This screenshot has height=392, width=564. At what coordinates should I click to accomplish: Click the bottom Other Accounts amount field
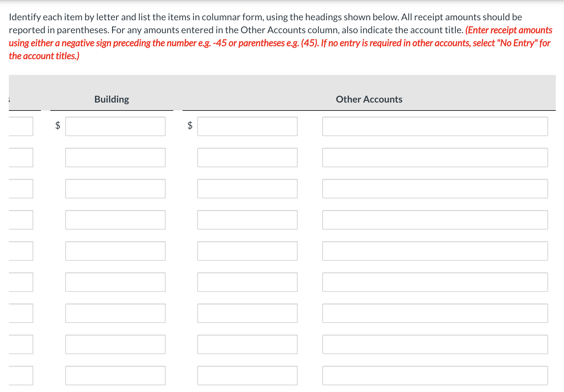(x=247, y=375)
